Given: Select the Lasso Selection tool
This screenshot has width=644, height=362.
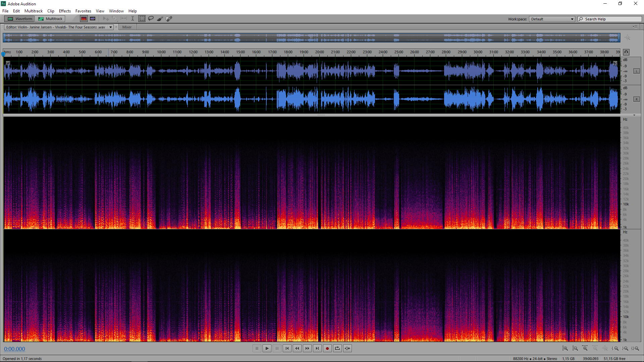Looking at the screenshot, I should click(x=151, y=19).
